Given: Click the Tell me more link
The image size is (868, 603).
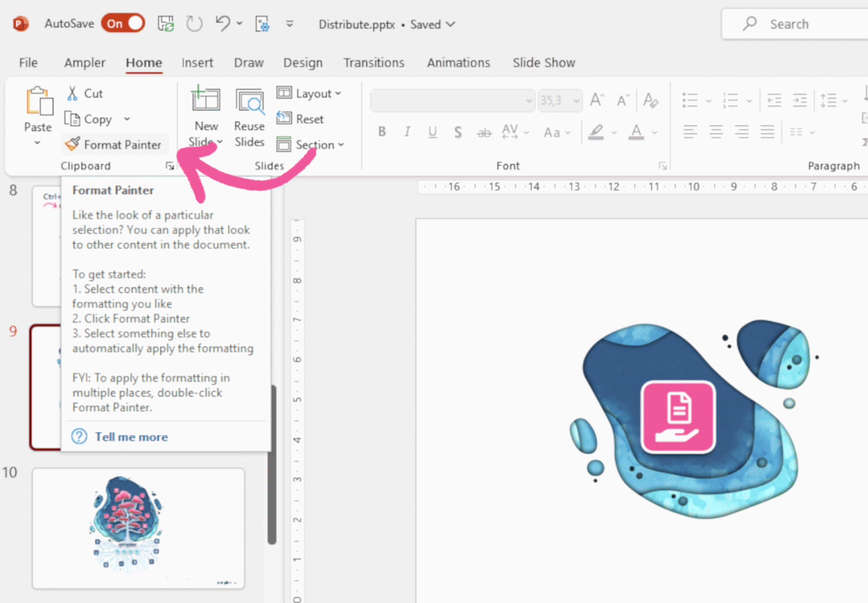Looking at the screenshot, I should (131, 436).
